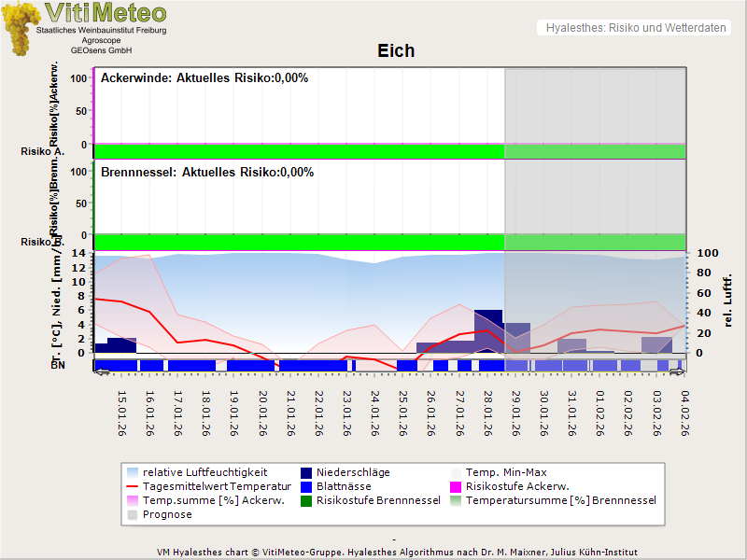Click the Niederschläge legend swatch
Viewport: 747px width, 560px height.
tap(305, 472)
